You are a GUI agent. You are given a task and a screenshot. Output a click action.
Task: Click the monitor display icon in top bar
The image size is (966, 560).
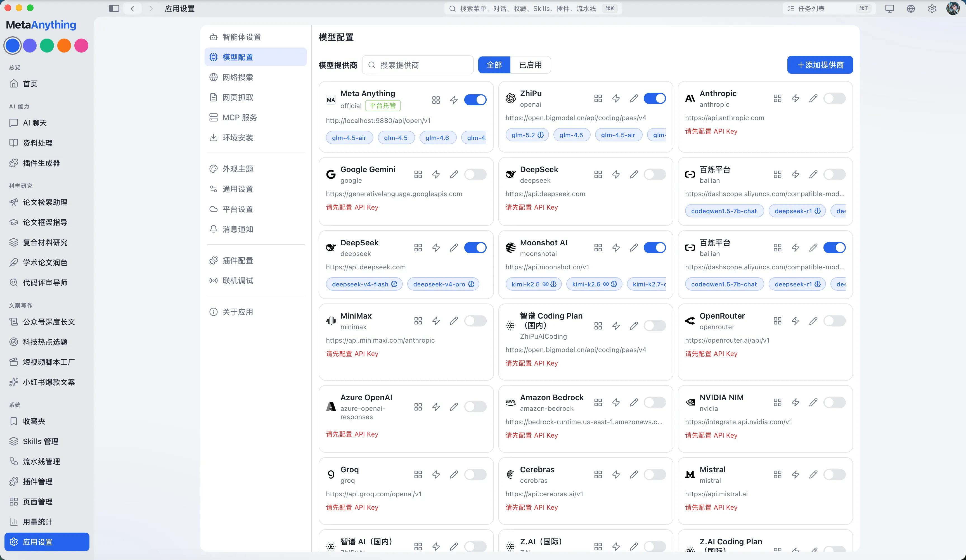pyautogui.click(x=889, y=8)
